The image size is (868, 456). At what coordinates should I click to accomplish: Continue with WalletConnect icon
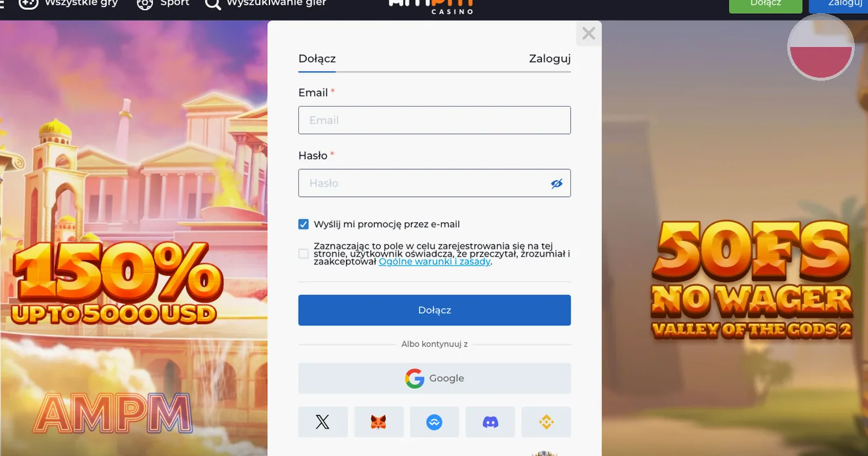pyautogui.click(x=435, y=422)
